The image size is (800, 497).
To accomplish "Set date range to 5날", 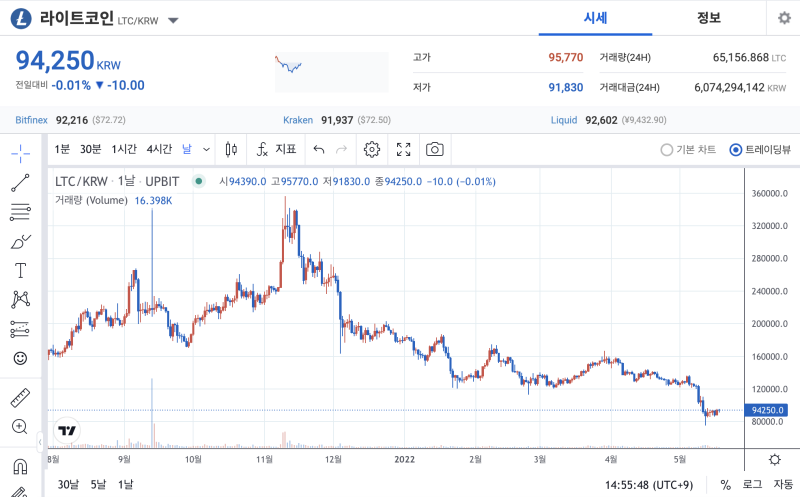I will 98,484.
